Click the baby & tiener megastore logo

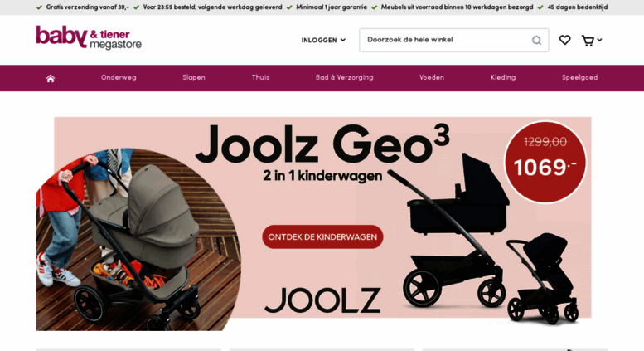[89, 37]
